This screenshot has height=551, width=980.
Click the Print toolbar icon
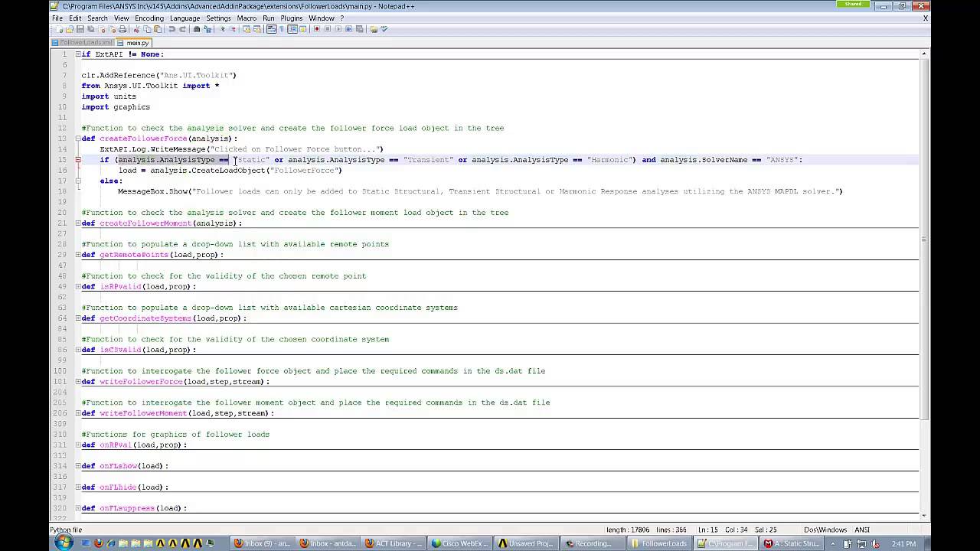point(122,29)
